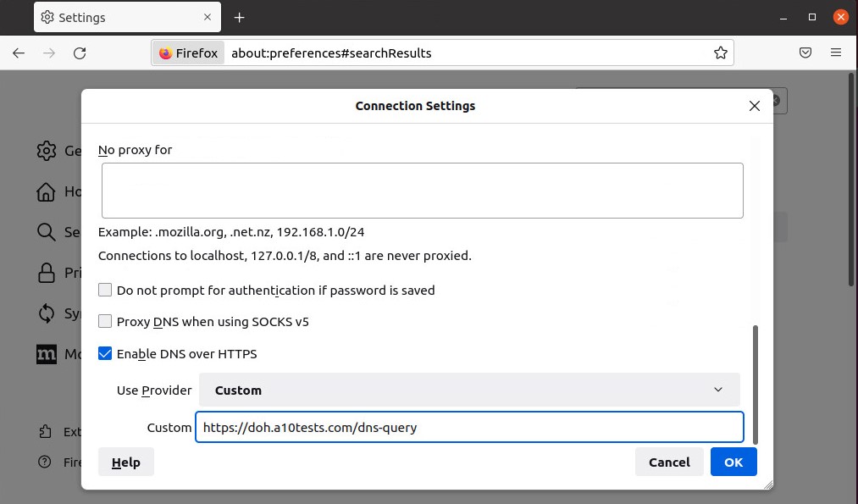Image resolution: width=858 pixels, height=504 pixels.
Task: Close the Connection Settings dialog
Action: (x=755, y=106)
